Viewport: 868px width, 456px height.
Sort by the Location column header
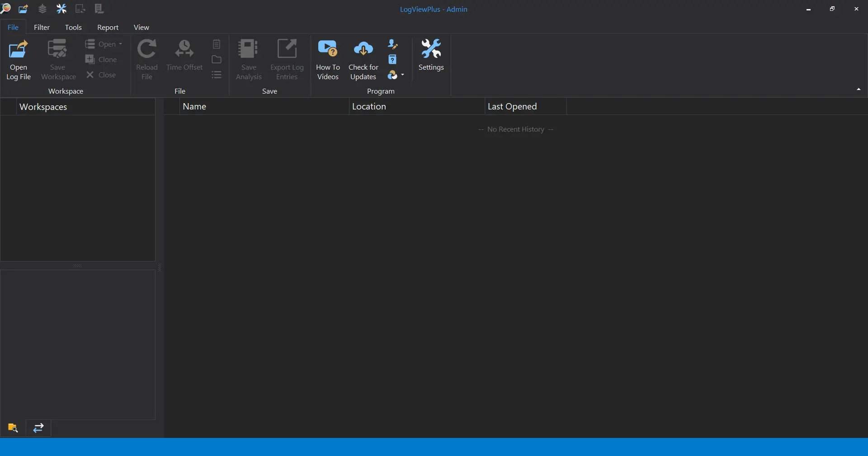417,106
